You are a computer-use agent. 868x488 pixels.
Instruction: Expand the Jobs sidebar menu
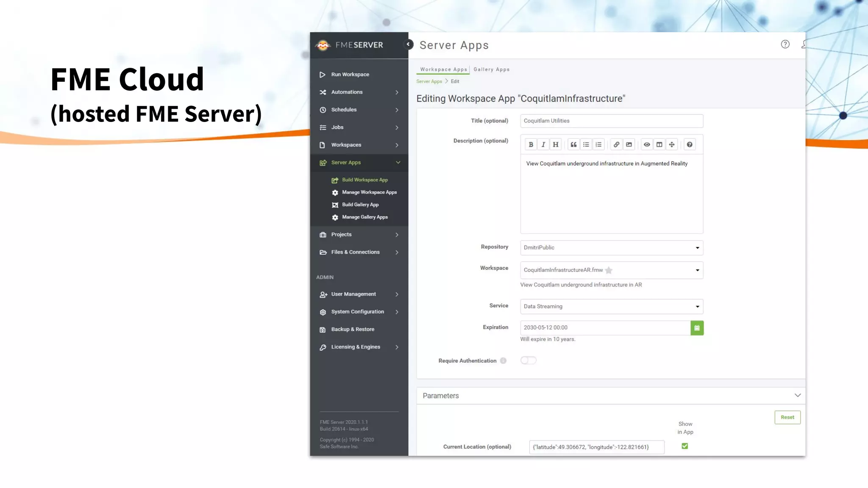coord(359,128)
